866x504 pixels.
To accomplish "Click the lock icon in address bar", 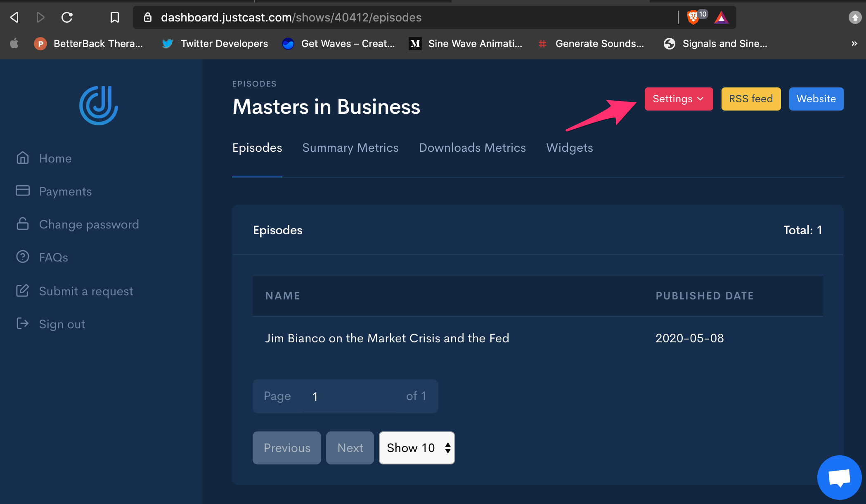I will tap(147, 17).
